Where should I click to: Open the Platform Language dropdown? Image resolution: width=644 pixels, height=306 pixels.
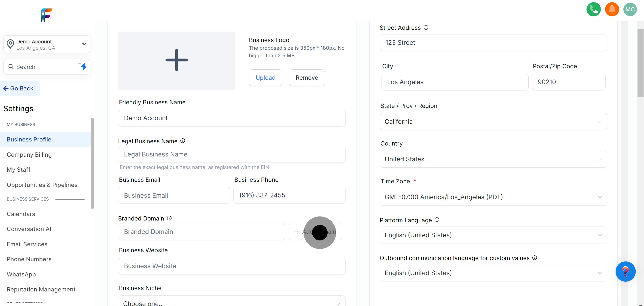coord(493,235)
